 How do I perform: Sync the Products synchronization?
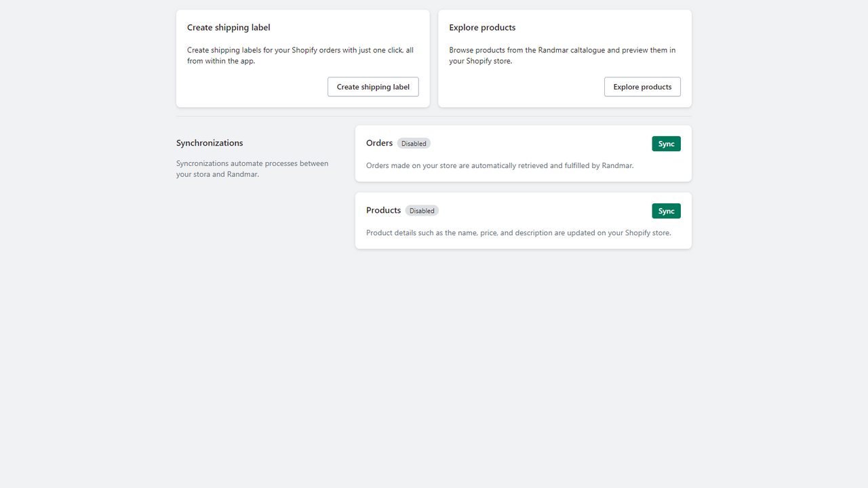pyautogui.click(x=666, y=211)
